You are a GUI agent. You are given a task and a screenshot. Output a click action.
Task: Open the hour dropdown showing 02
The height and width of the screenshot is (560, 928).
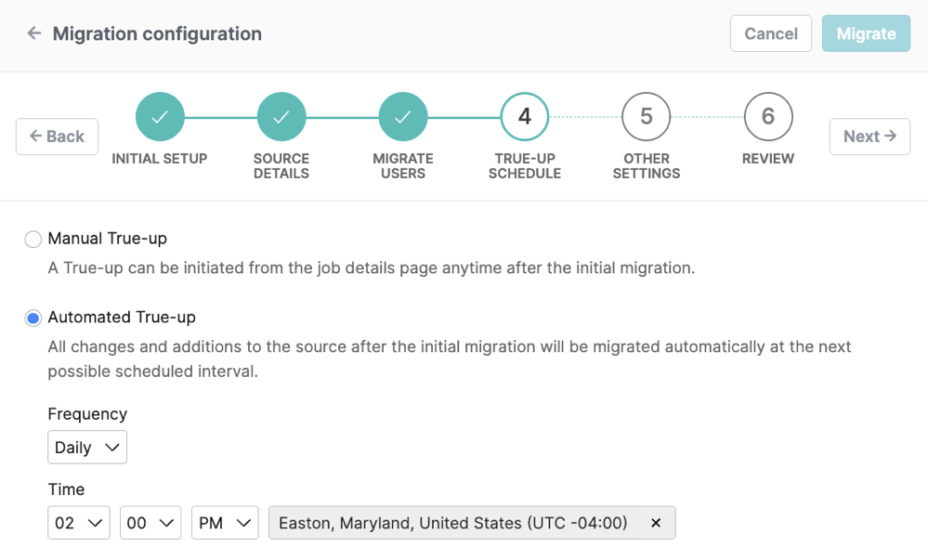79,523
